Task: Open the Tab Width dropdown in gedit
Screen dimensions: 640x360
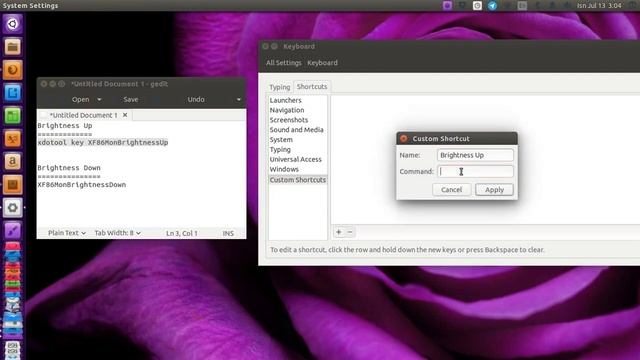Action: [118, 233]
